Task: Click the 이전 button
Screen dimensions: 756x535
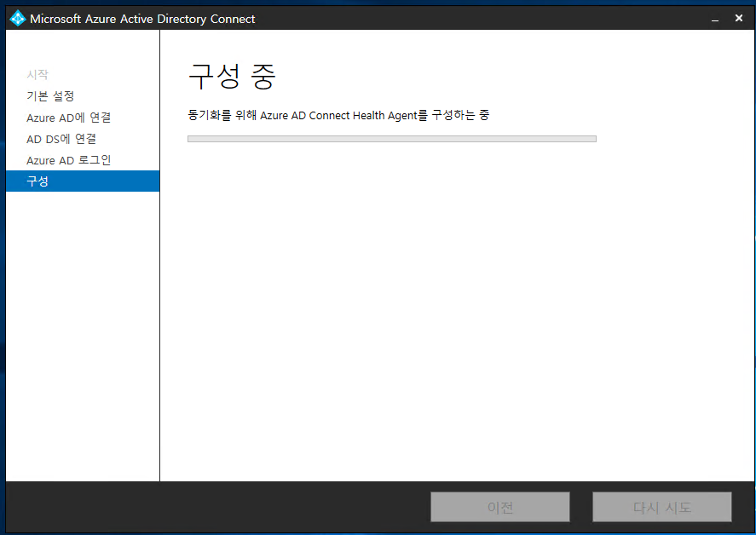Action: (x=500, y=507)
